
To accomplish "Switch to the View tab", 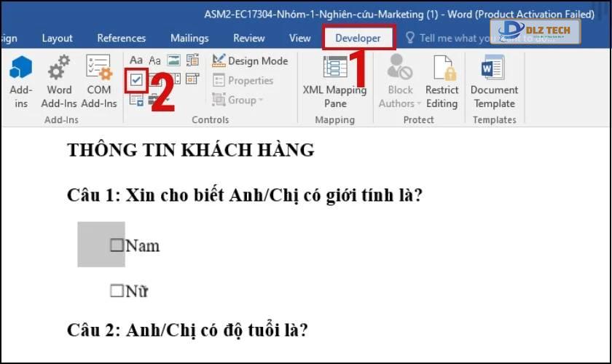I will click(299, 39).
